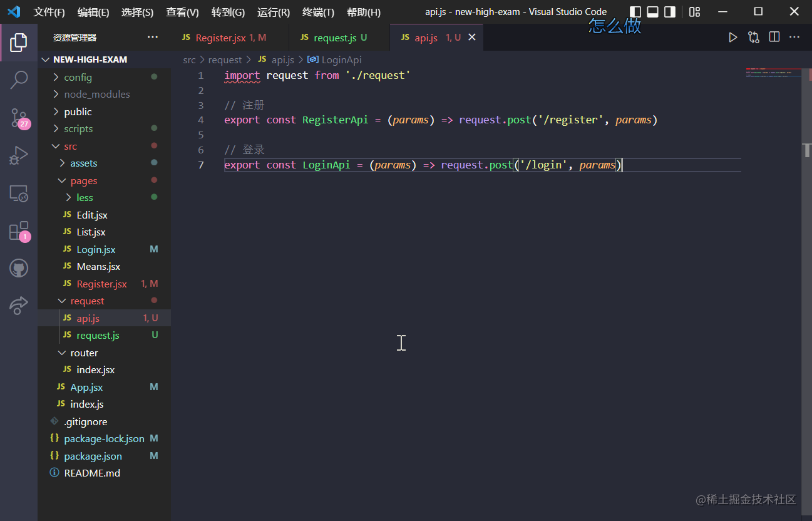Open README.md in the file tree
This screenshot has height=521, width=812.
(92, 473)
